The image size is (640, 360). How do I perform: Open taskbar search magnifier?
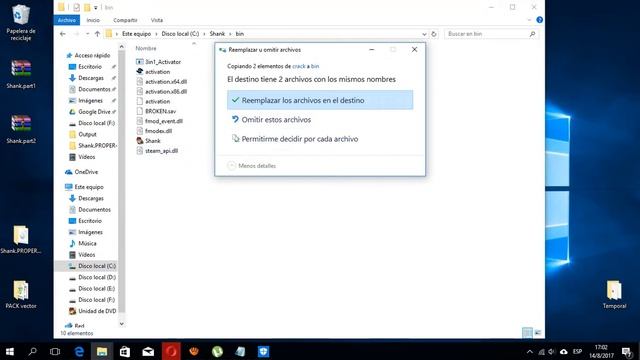[x=32, y=351]
